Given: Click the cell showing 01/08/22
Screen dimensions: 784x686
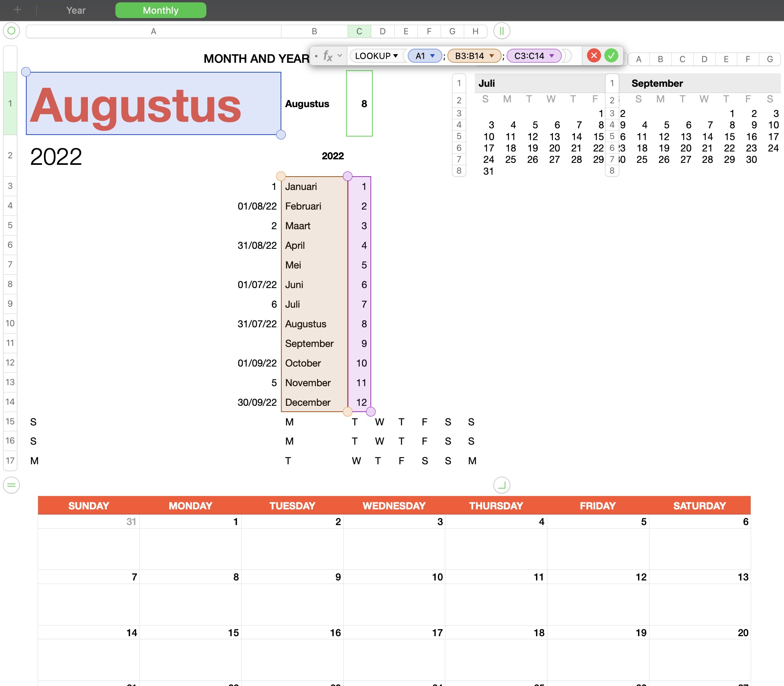Looking at the screenshot, I should pyautogui.click(x=257, y=206).
